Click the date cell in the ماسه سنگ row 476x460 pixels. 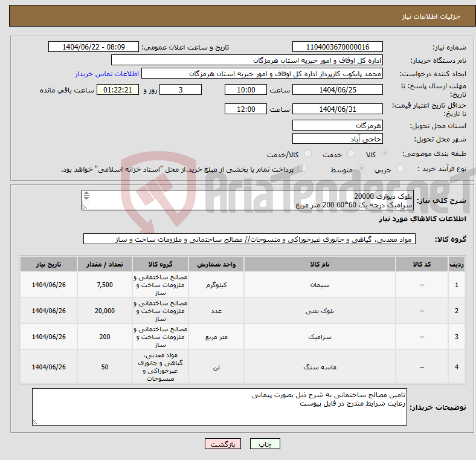(48, 367)
